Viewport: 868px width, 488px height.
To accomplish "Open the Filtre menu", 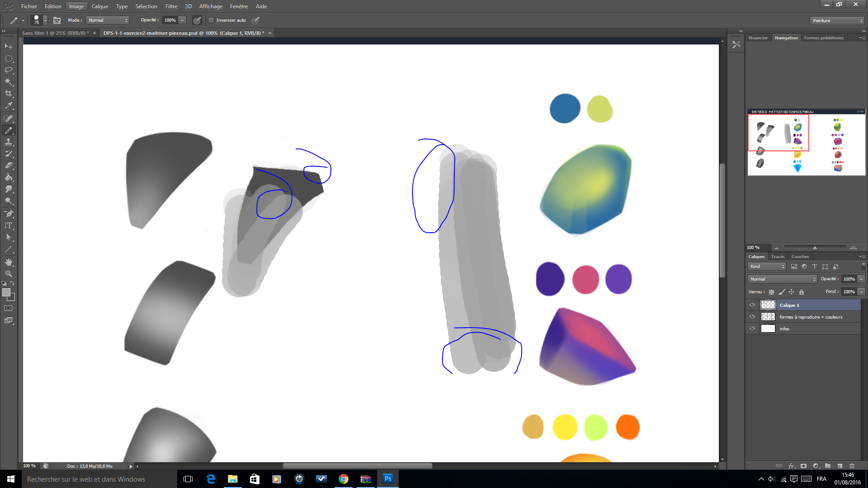I will (x=171, y=6).
